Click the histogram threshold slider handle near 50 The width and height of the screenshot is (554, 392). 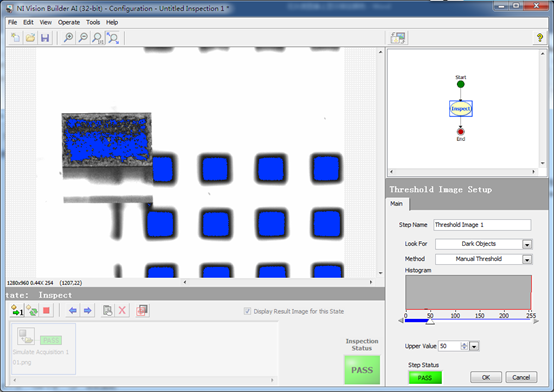pos(430,321)
